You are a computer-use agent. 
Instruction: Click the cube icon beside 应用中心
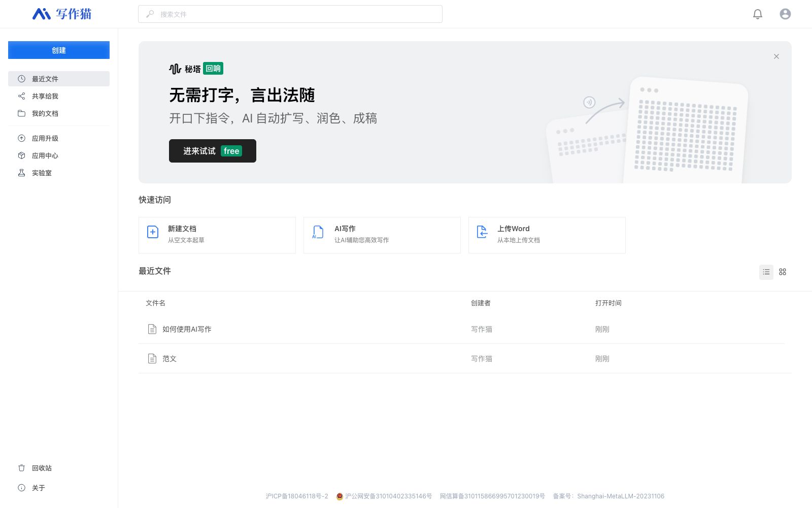click(21, 155)
